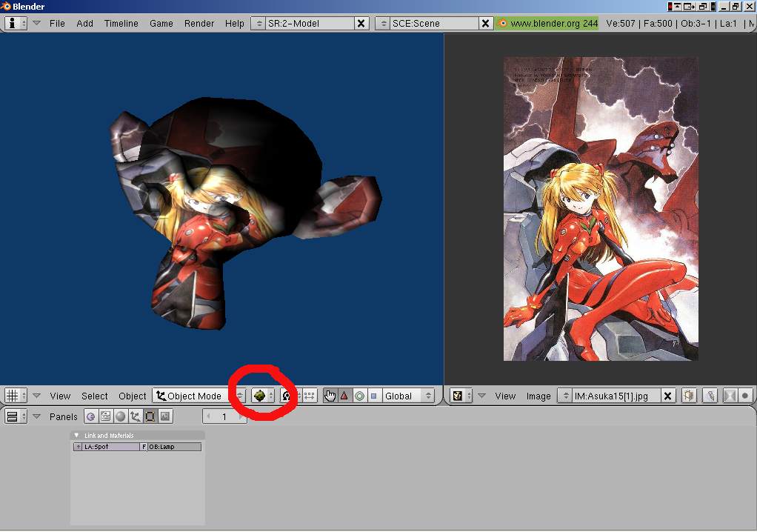Collapse the Link and Materials panel
The height and width of the screenshot is (532, 757).
(x=76, y=435)
